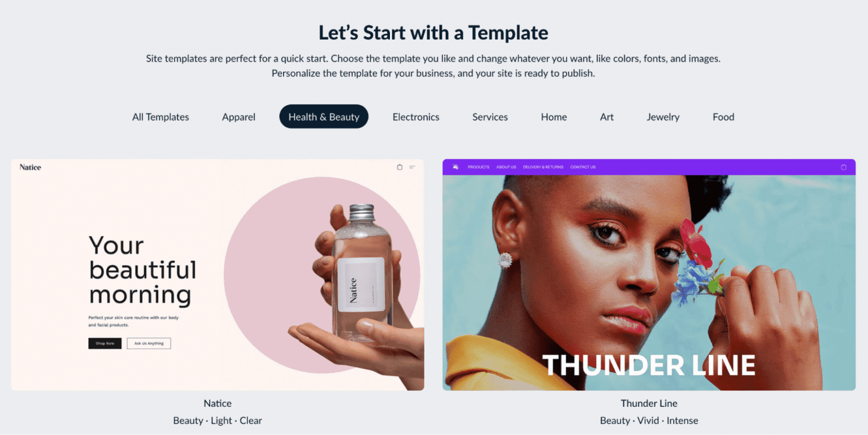Image resolution: width=868 pixels, height=435 pixels.
Task: Select the All Templates category
Action: click(160, 117)
